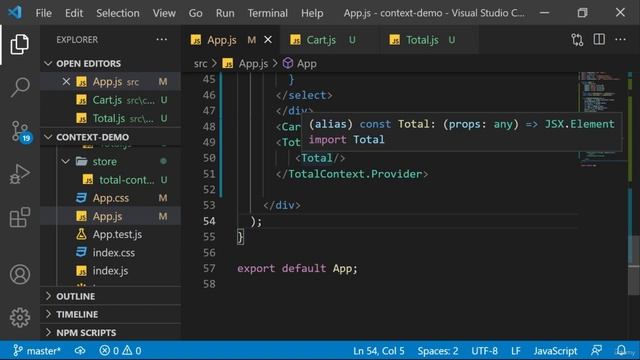Open the Explorer view in activity bar
This screenshot has width=640, height=360.
tap(19, 44)
